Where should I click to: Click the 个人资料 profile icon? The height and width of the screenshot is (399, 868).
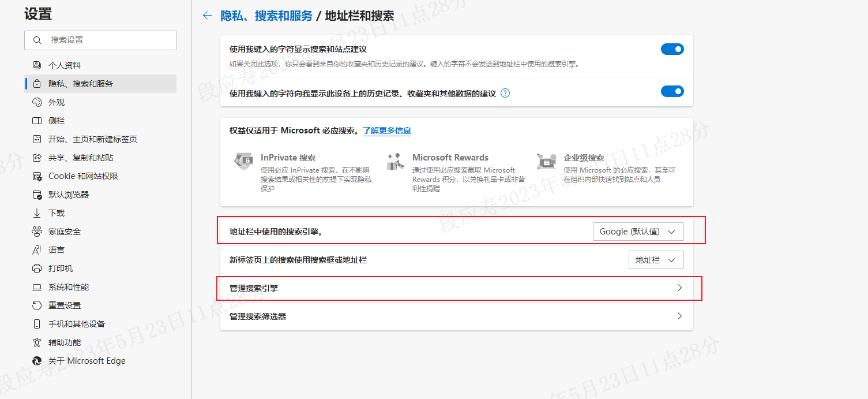pyautogui.click(x=37, y=65)
